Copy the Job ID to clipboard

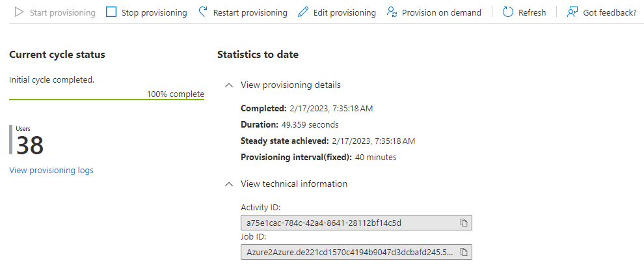pos(464,252)
